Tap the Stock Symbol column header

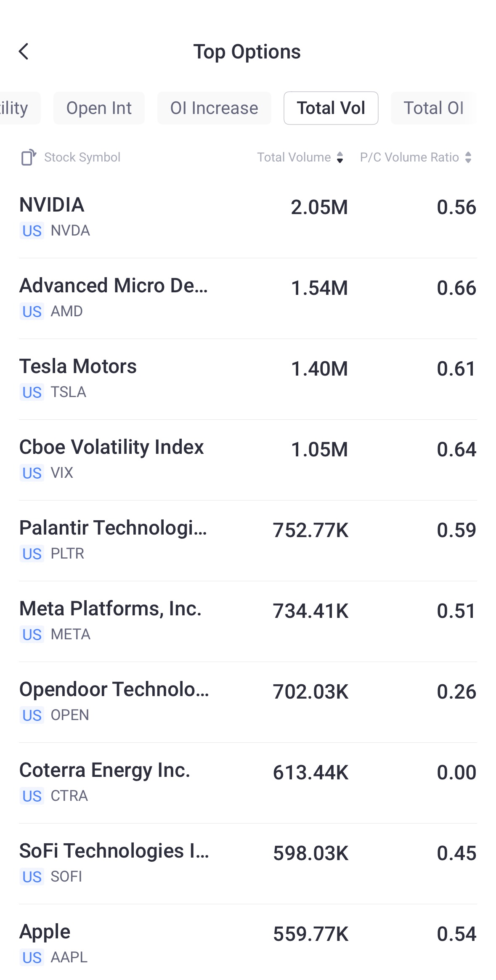82,157
